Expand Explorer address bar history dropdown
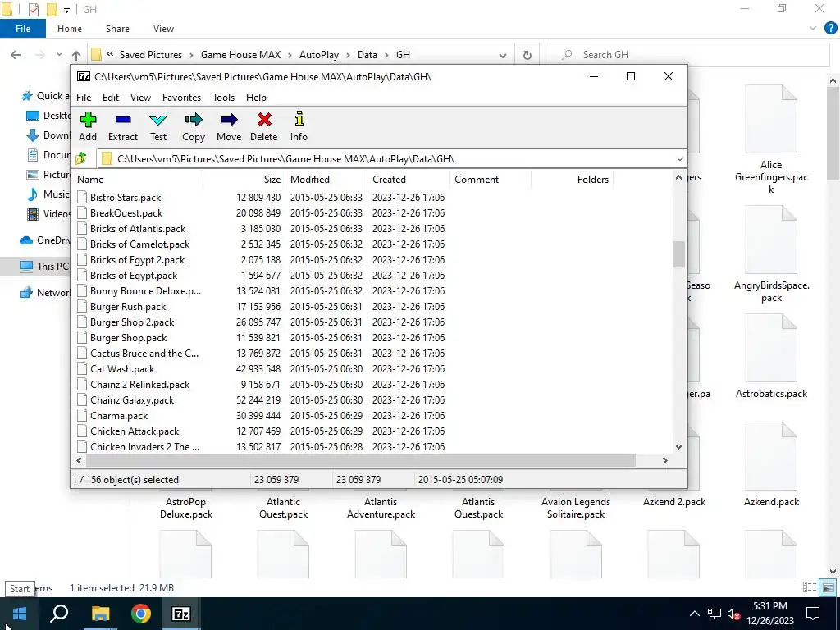 tap(503, 55)
